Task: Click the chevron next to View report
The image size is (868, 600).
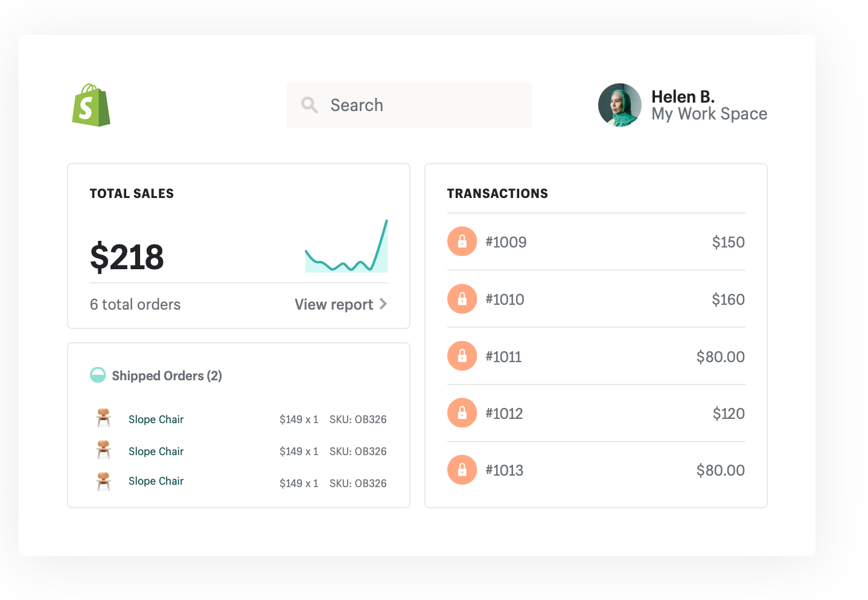Action: click(x=383, y=304)
